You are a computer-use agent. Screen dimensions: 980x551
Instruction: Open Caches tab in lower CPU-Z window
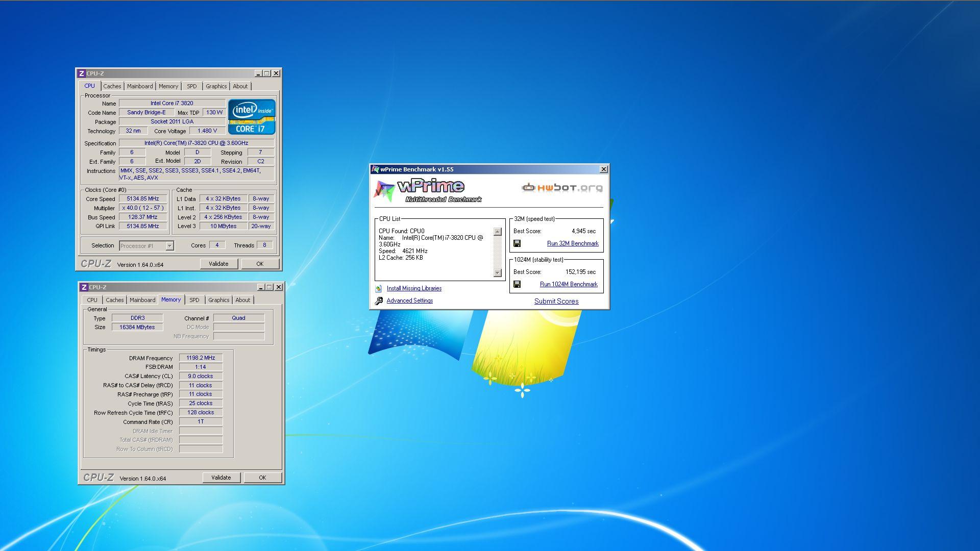[x=115, y=300]
